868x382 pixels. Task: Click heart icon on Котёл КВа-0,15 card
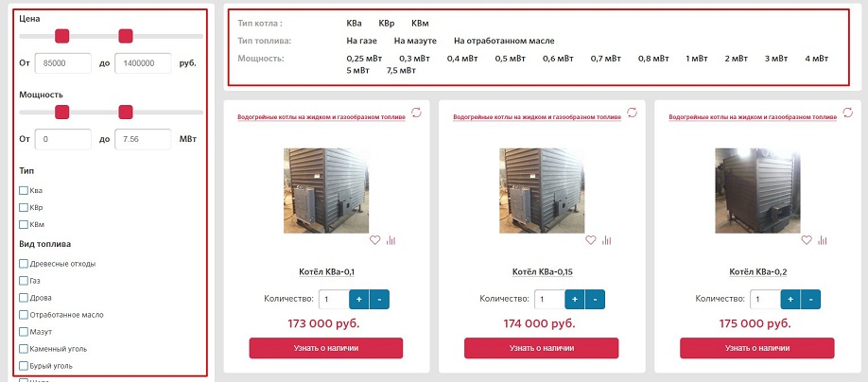pos(591,240)
